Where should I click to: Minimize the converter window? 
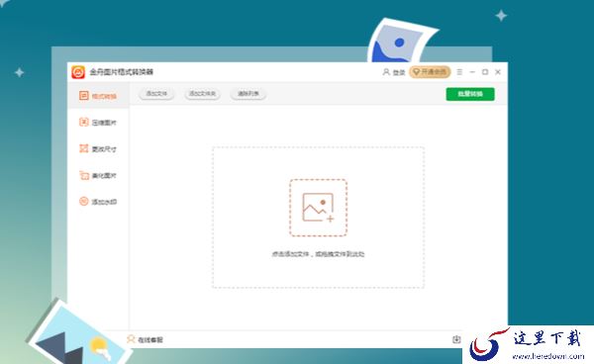472,72
